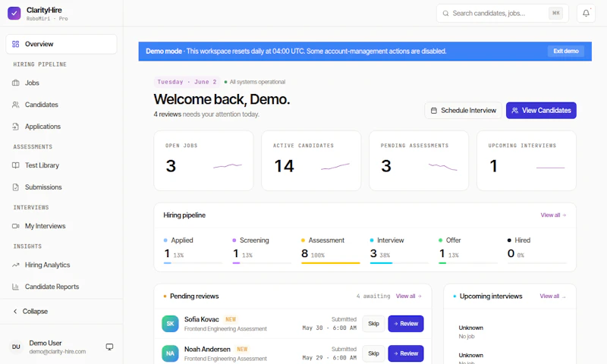Select the Screening pipeline stage
607x364 pixels.
tap(262, 250)
